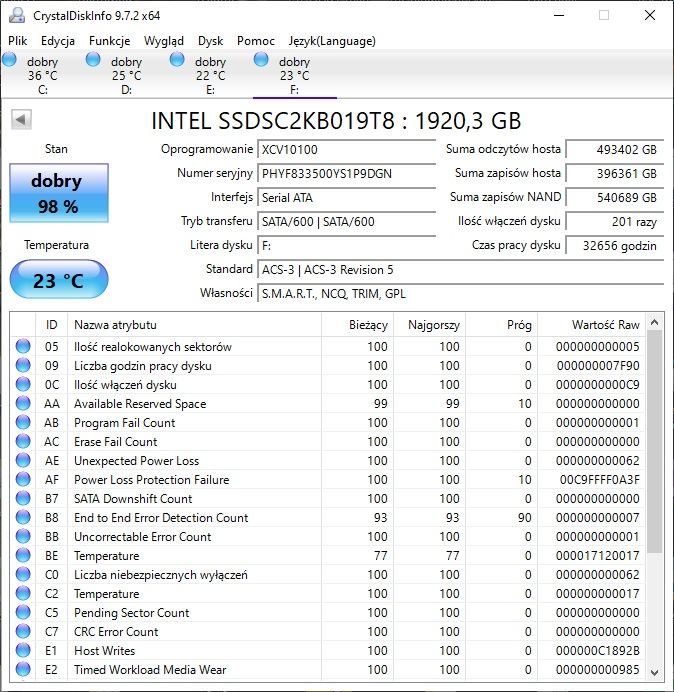Screen dimensions: 674x692
Task: Click the host writes value 396361 GB
Action: tap(614, 173)
